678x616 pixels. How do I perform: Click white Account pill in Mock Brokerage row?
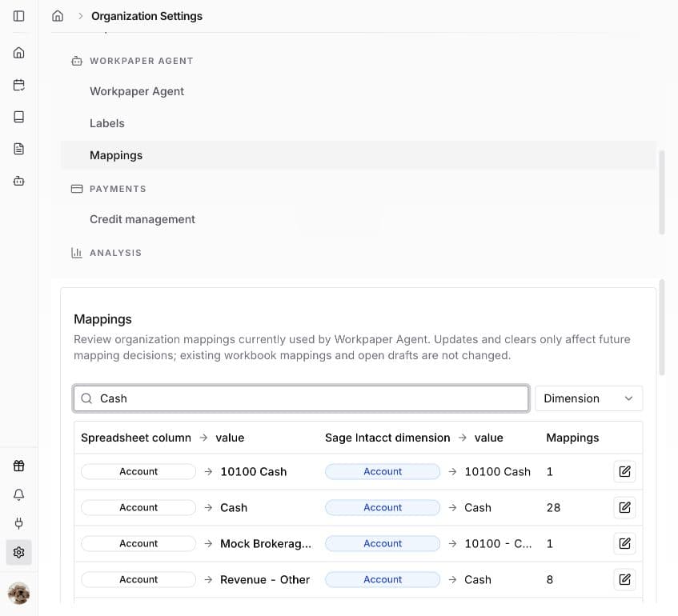pyautogui.click(x=138, y=543)
